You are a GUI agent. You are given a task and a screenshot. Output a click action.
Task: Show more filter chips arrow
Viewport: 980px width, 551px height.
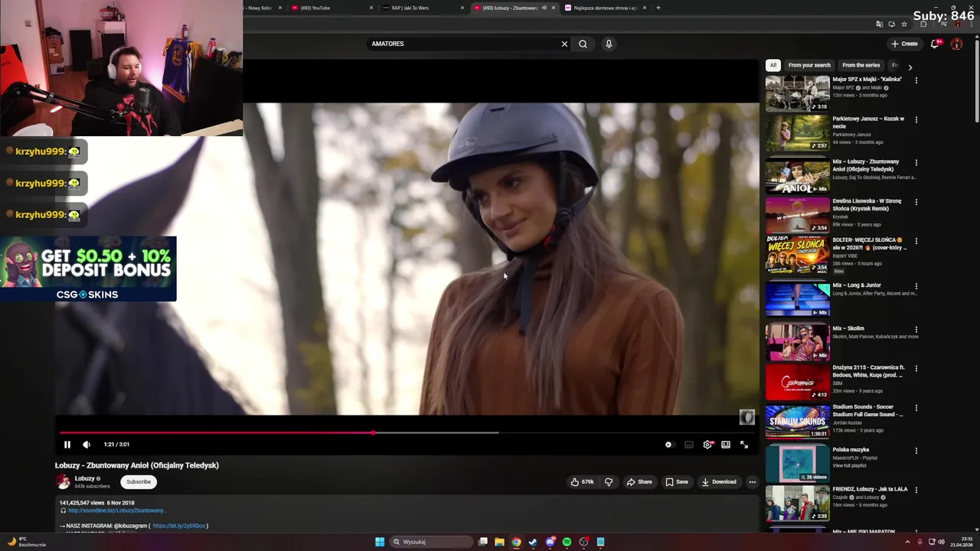pos(910,67)
